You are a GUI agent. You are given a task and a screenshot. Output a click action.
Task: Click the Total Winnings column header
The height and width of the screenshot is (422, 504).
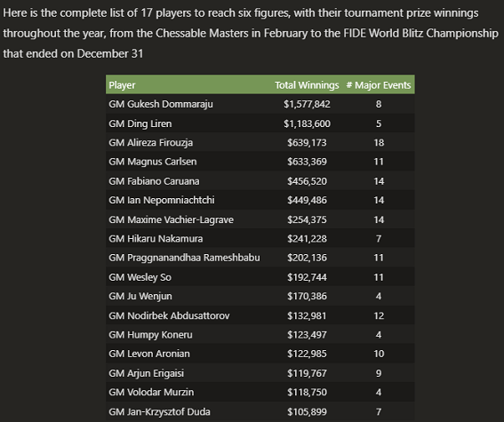click(307, 85)
